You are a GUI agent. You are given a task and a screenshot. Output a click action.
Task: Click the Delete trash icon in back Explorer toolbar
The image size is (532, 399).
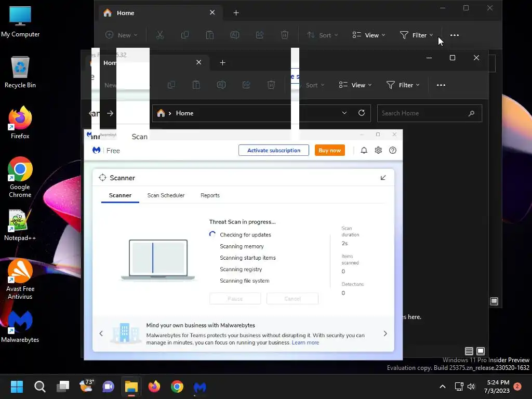coord(285,35)
